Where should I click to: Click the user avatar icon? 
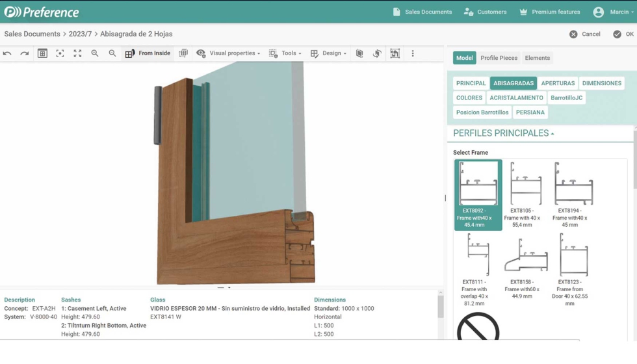599,12
